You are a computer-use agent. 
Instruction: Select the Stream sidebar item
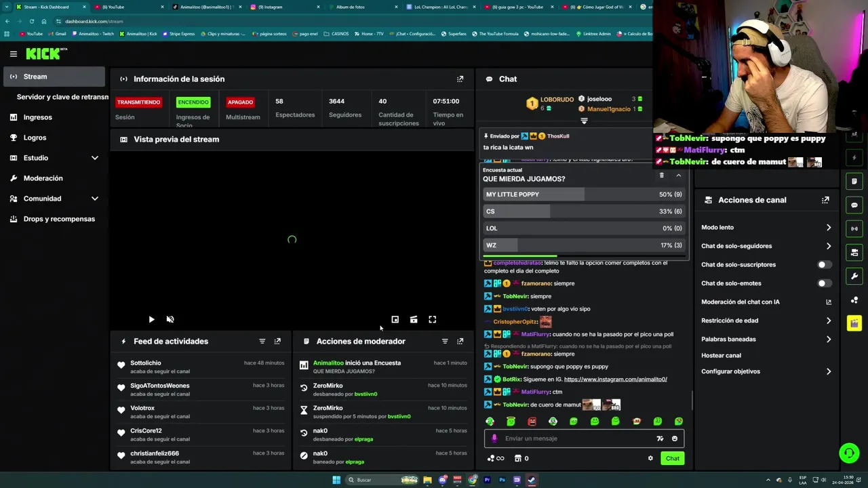tap(54, 77)
